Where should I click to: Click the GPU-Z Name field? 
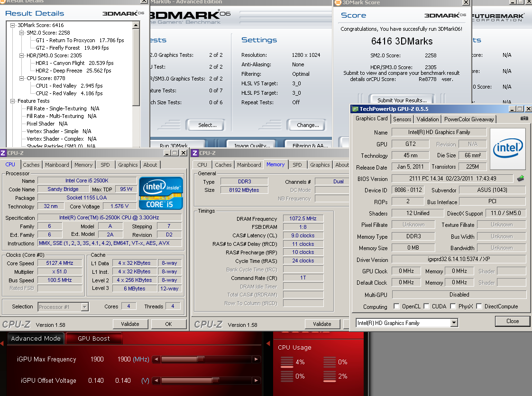point(439,132)
